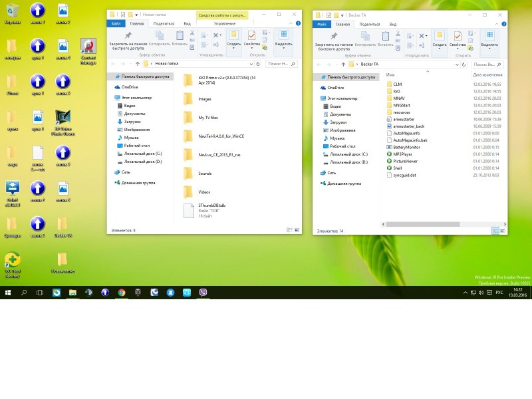This screenshot has width=532, height=399.
Task: Click the pin to Quick Access icon in Новая папка window
Action: tap(128, 36)
